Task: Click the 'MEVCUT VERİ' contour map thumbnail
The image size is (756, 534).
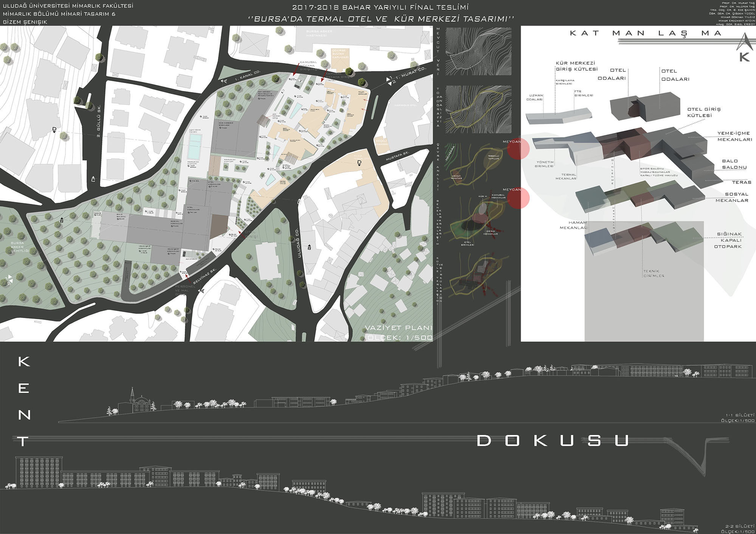Action: 479,52
